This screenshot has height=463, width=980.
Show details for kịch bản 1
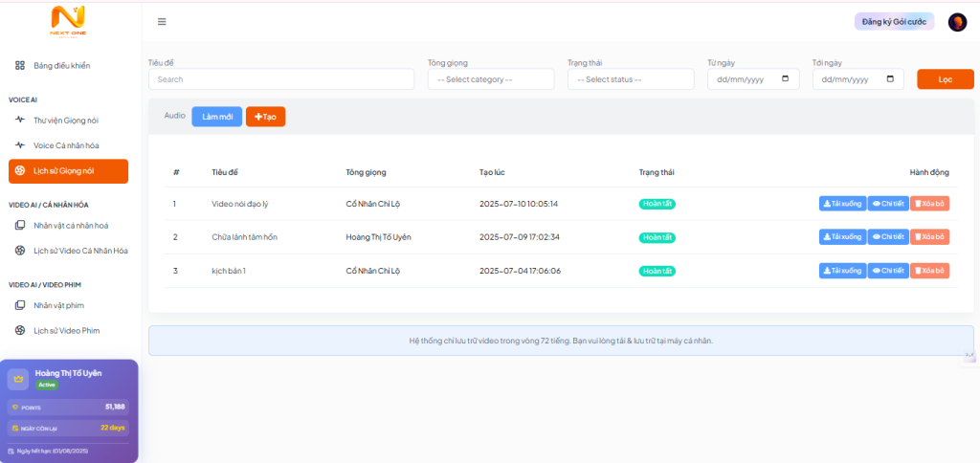tap(888, 271)
